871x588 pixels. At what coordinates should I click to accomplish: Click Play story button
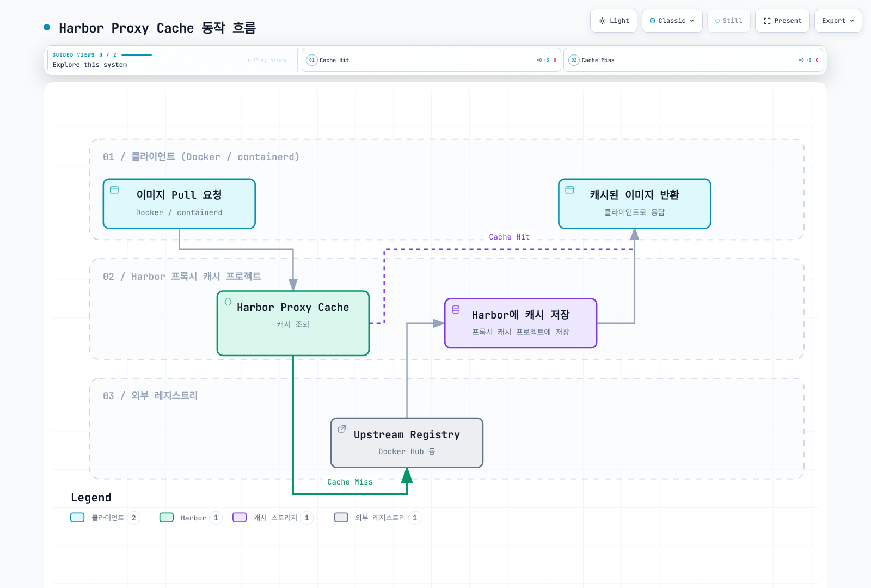point(267,60)
